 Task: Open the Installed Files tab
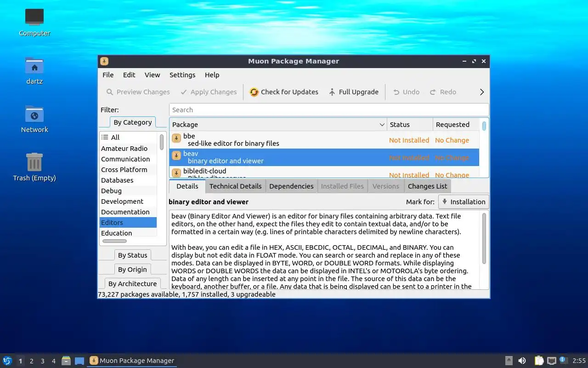(x=342, y=186)
